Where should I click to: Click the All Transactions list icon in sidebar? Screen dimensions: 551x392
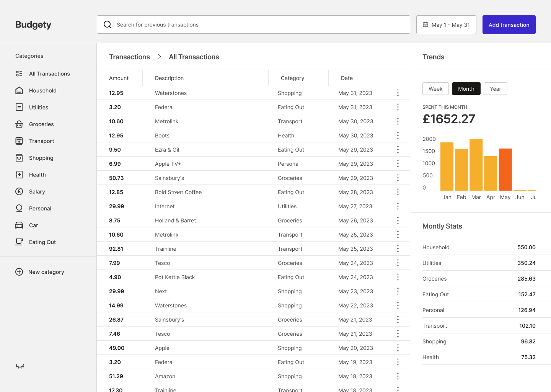pyautogui.click(x=19, y=73)
